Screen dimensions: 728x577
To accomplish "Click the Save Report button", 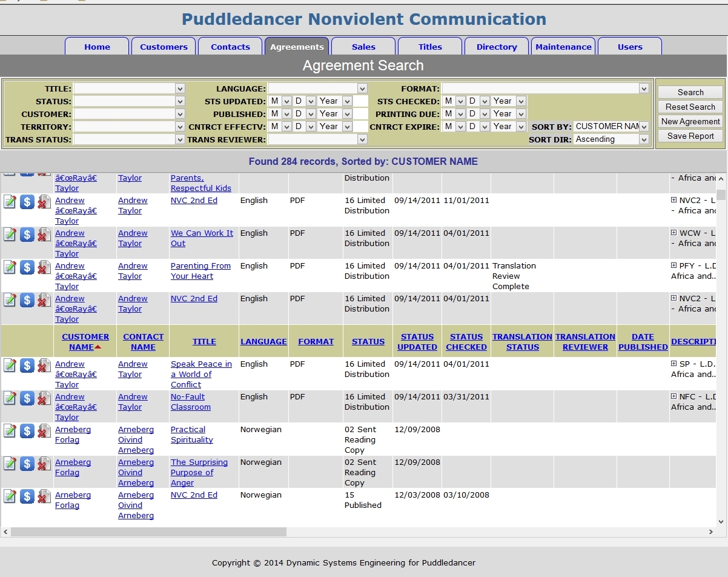I will 690,136.
